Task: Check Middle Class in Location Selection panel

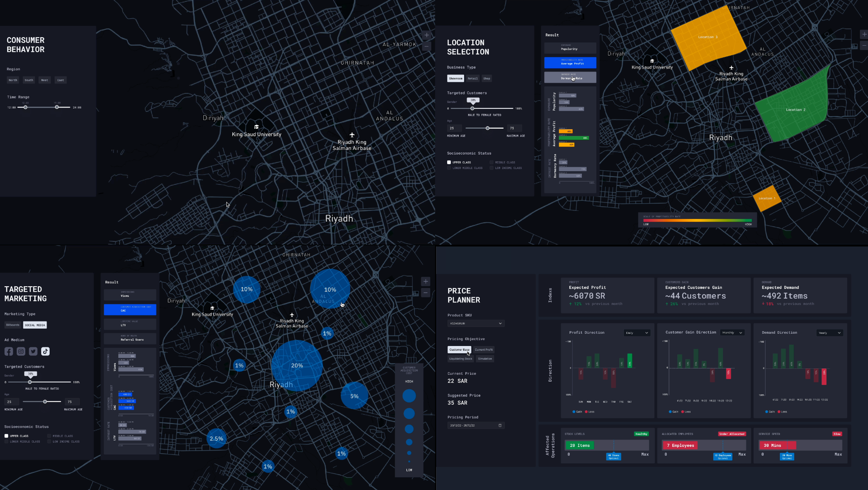Action: click(492, 162)
